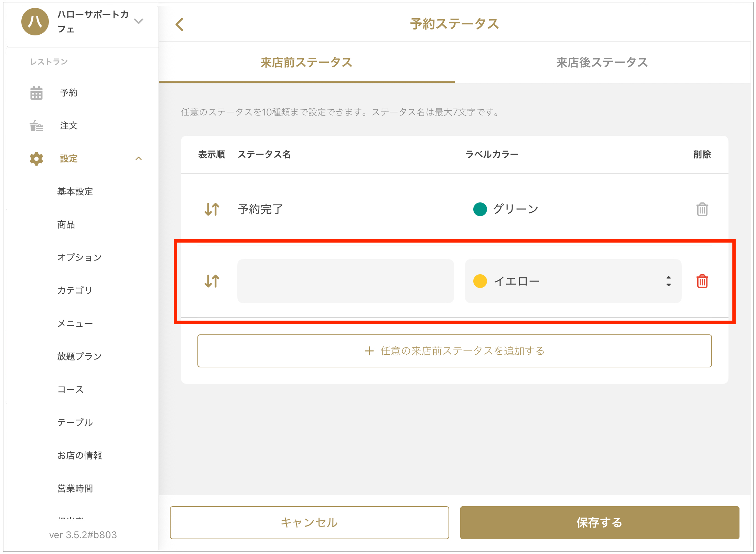
Task: Click the ハ store avatar circle
Action: (x=35, y=22)
